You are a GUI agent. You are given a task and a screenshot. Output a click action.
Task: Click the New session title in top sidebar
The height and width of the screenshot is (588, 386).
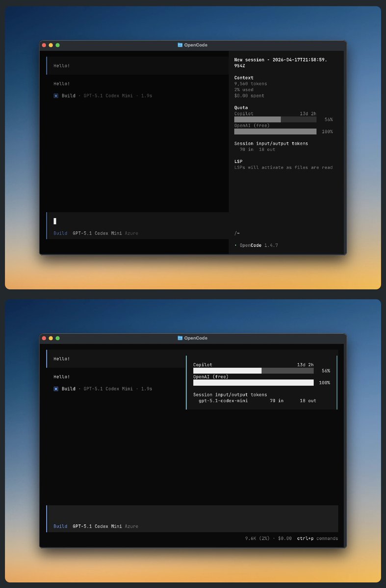coord(281,62)
